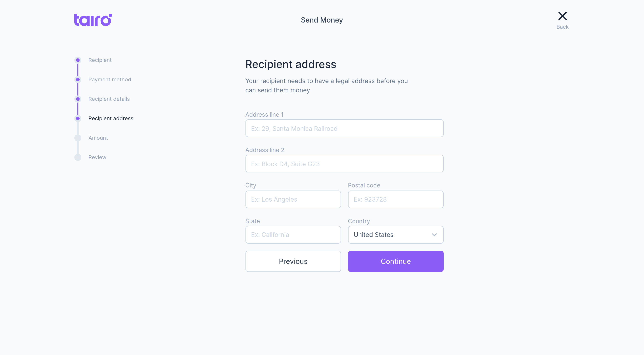Open the Amount step label
This screenshot has width=644, height=355.
(x=98, y=138)
